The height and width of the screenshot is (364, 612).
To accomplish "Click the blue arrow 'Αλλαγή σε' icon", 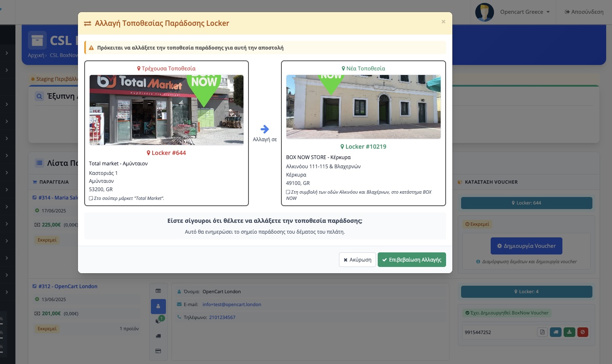I will click(265, 129).
